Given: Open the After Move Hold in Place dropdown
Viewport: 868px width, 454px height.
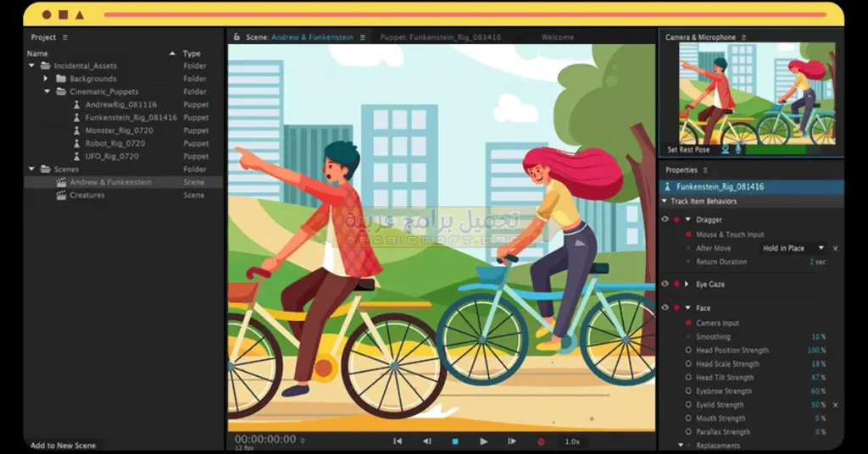Looking at the screenshot, I should [793, 248].
